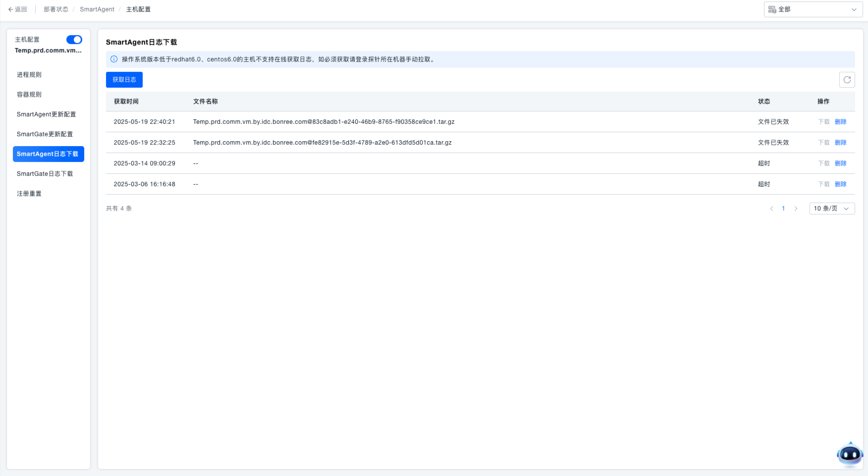Screen dimensions: 868x476
Task: Open 注册重置 menu item
Action: click(29, 194)
